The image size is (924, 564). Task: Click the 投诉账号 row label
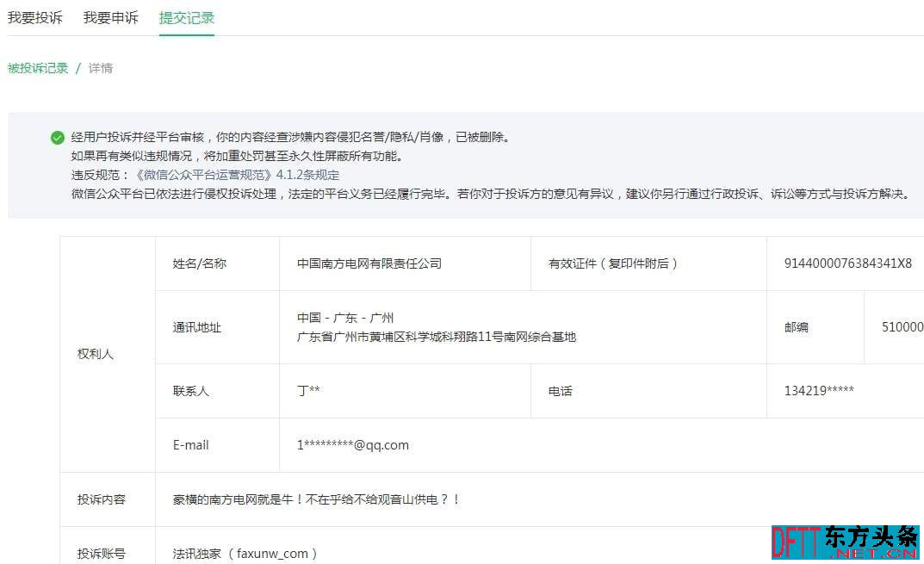(102, 554)
